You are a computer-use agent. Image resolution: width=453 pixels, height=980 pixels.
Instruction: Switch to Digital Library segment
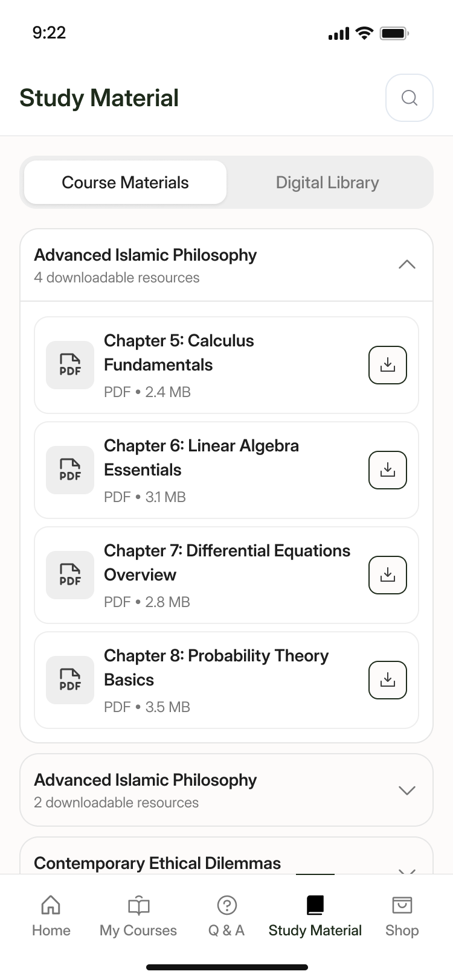pos(327,182)
